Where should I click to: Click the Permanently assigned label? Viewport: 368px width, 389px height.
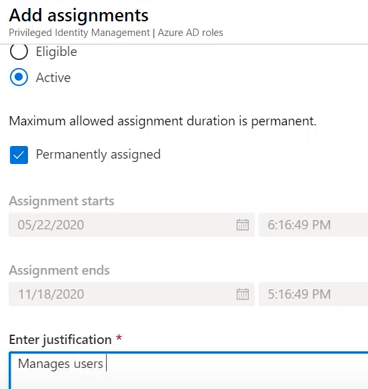tap(98, 155)
